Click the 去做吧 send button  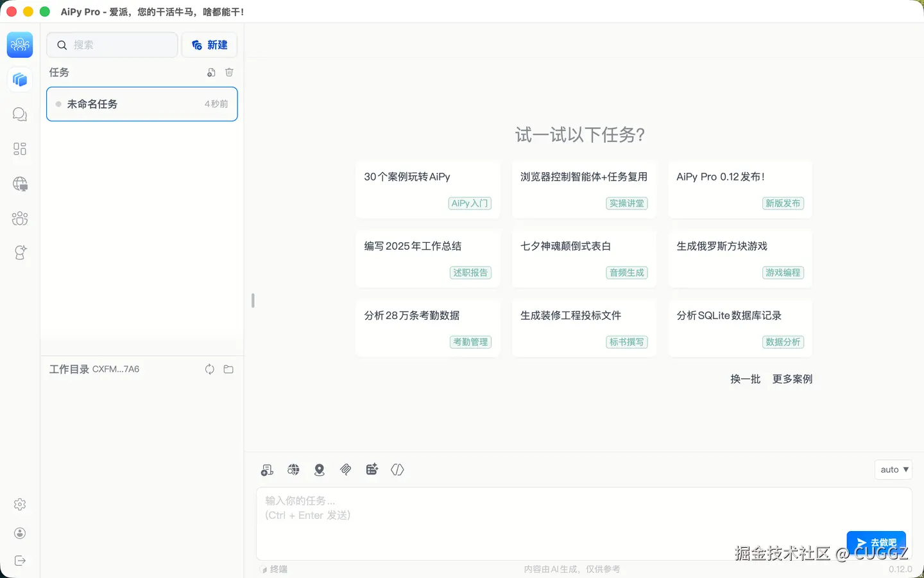(876, 543)
